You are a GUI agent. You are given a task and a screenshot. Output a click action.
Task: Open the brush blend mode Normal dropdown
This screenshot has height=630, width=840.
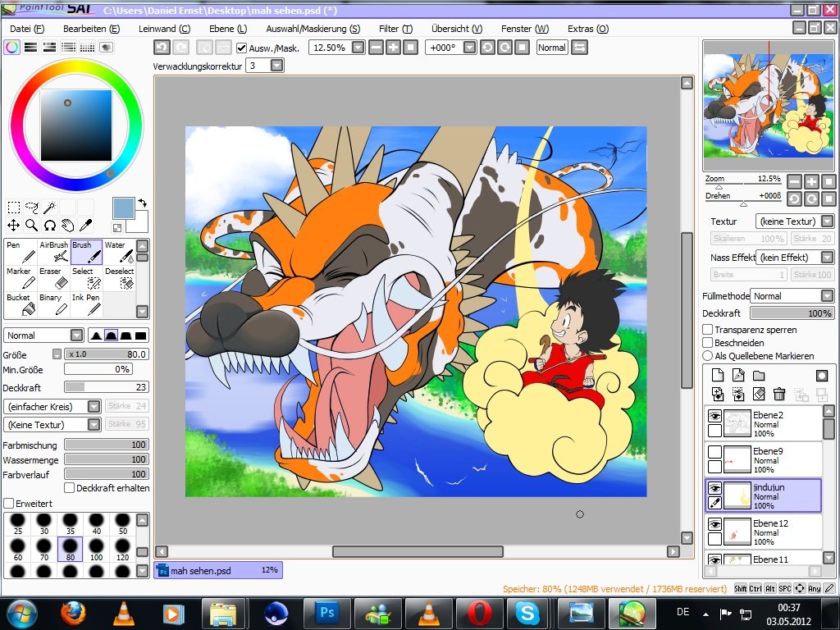(77, 336)
